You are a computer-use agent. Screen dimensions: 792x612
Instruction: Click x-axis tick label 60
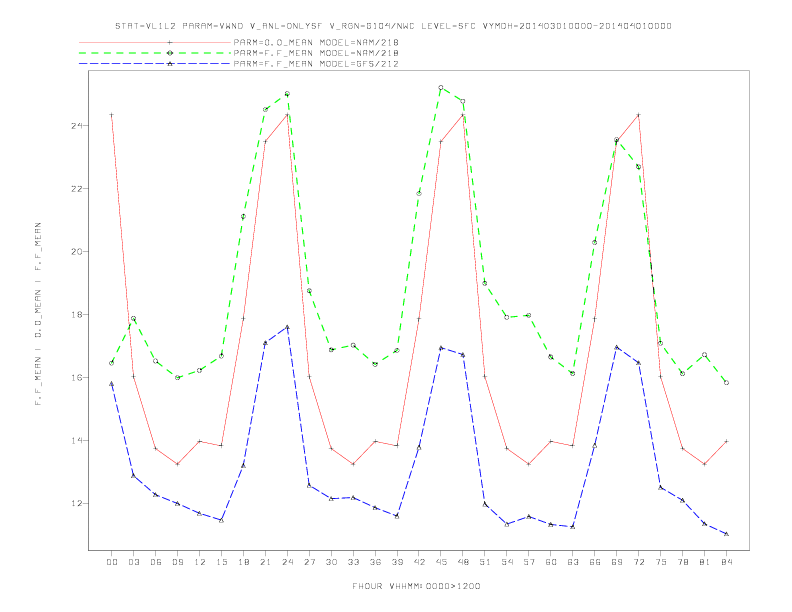pyautogui.click(x=551, y=562)
